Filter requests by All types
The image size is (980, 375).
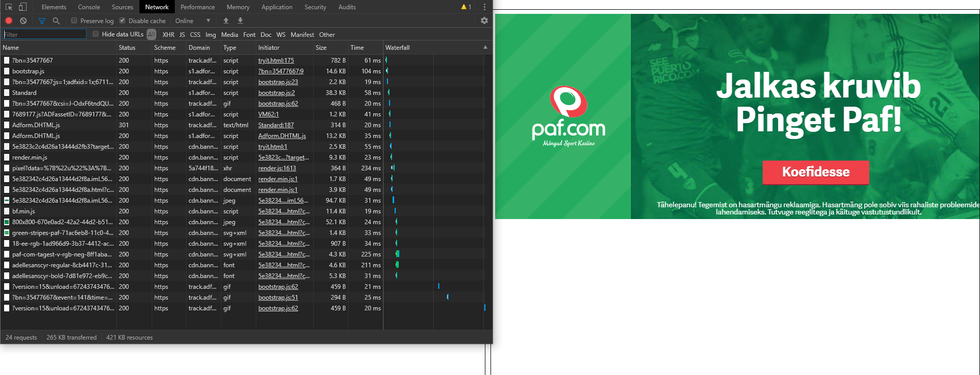(x=151, y=34)
